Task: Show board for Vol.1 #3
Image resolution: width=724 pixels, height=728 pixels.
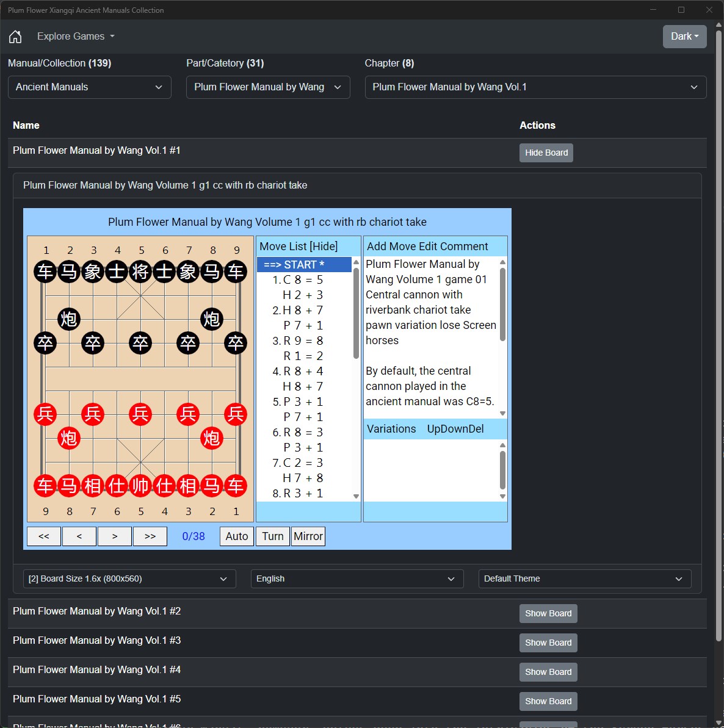Action: [548, 643]
